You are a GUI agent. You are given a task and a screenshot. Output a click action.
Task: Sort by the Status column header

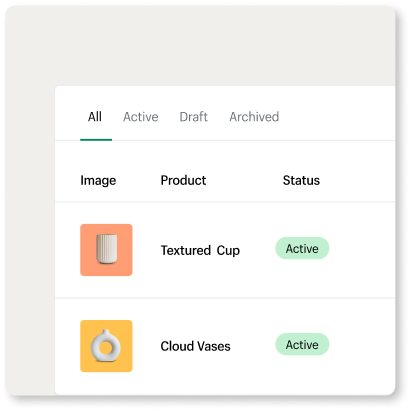tap(301, 180)
